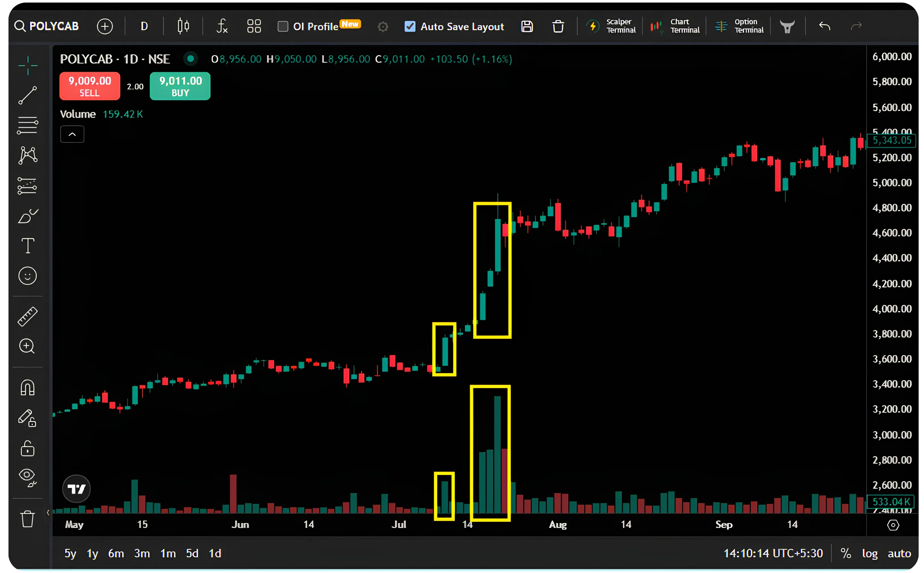The height and width of the screenshot is (573, 924).
Task: Open the D timeframe interval selector
Action: tap(144, 26)
